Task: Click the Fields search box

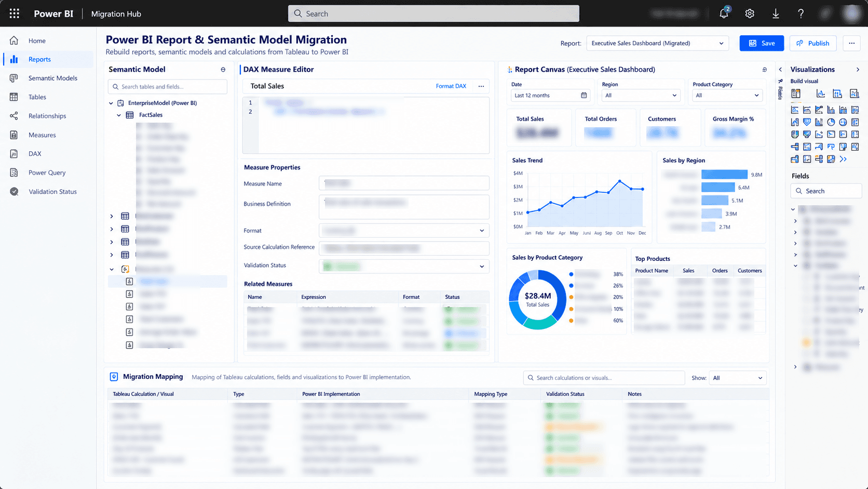Action: [826, 191]
